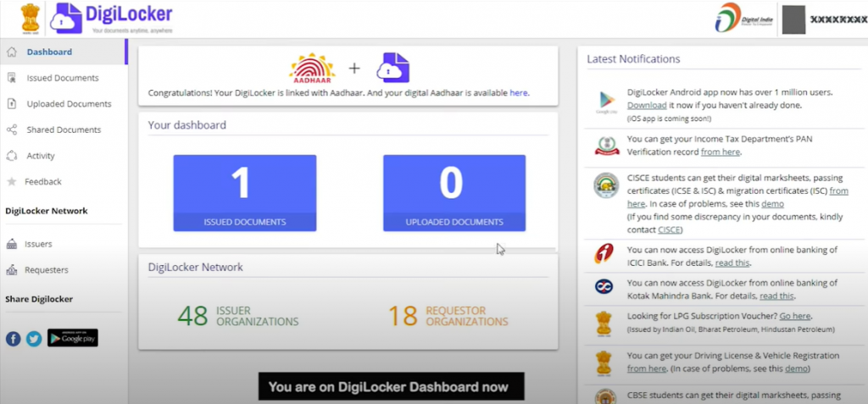Click the Kotak Mahindra Bank logo
868x404 pixels.
tap(604, 286)
